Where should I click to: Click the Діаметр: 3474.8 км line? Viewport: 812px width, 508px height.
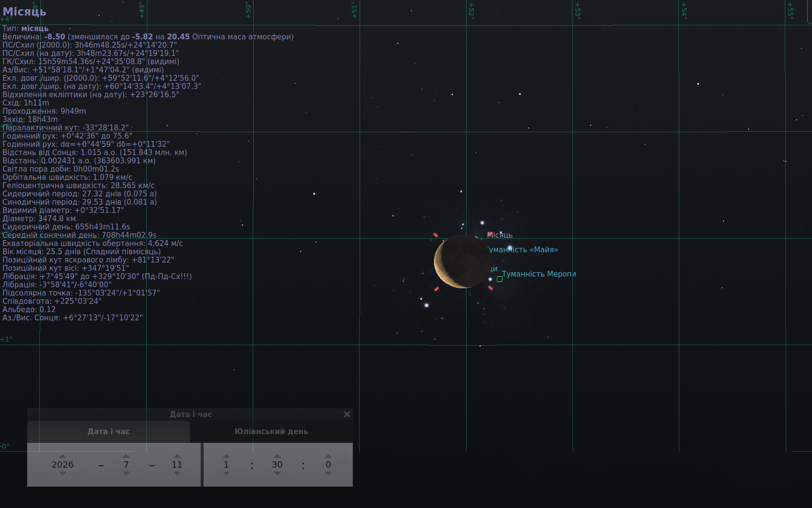click(39, 218)
